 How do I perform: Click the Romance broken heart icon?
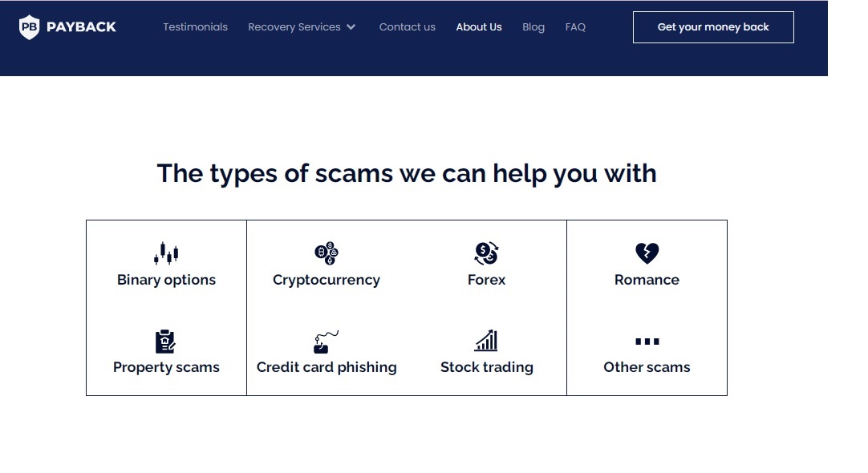[647, 253]
